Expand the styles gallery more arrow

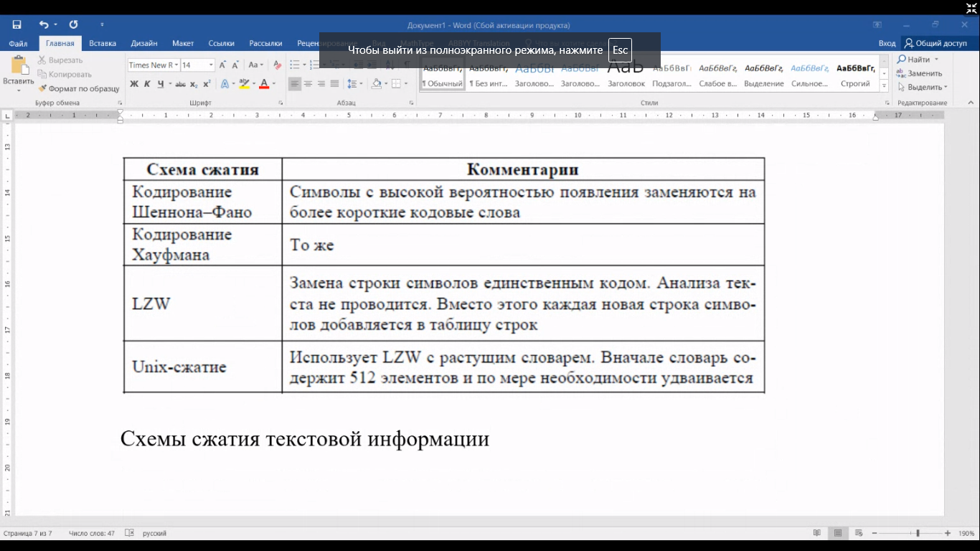(x=884, y=87)
